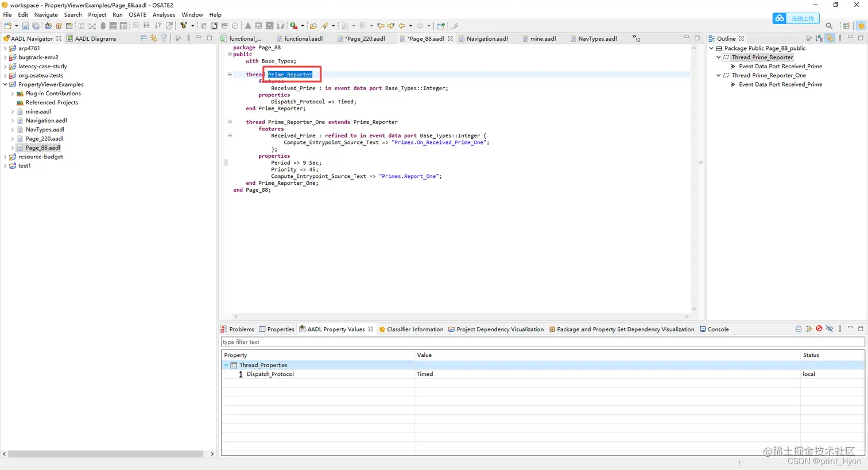Expand the arp4761 project
Viewport: 868px width, 470px height.
[x=5, y=48]
